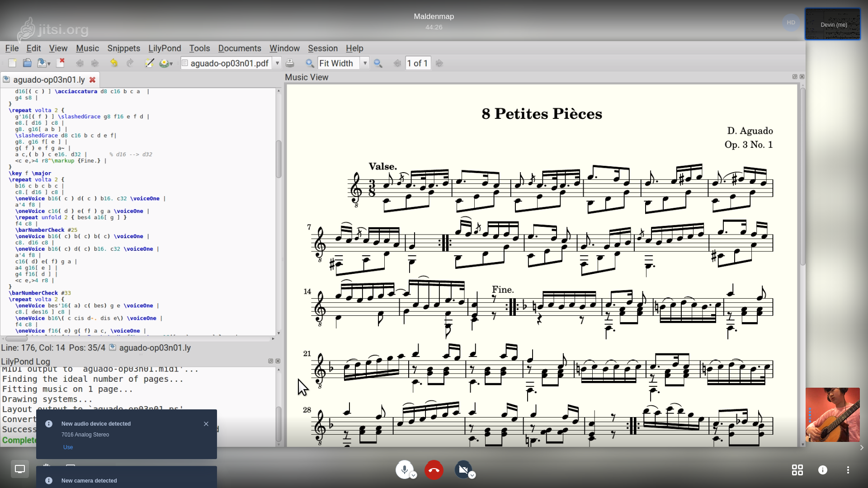The image size is (868, 488).
Task: Click the 8 Petites Pièces title in the score
Action: (x=542, y=114)
